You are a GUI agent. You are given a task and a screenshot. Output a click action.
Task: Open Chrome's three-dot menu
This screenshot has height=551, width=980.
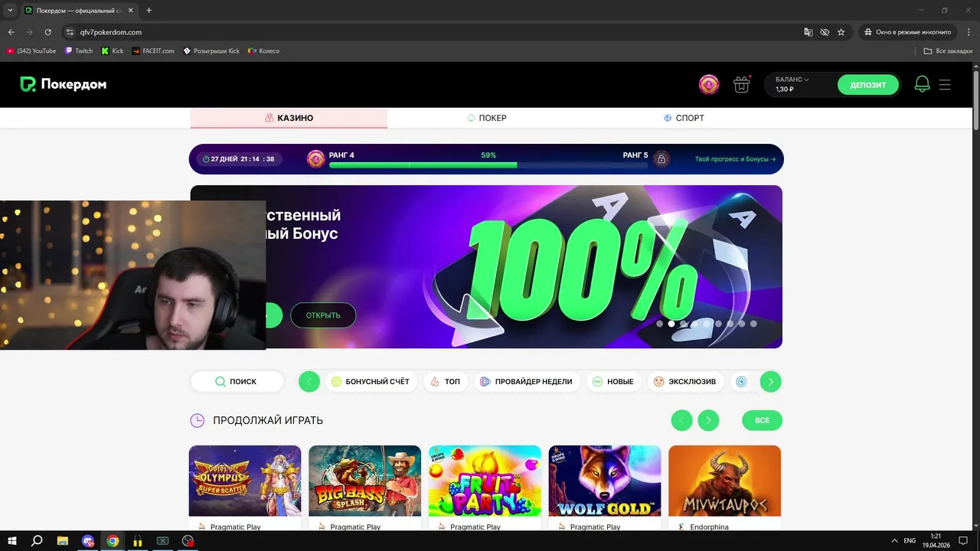(x=968, y=32)
